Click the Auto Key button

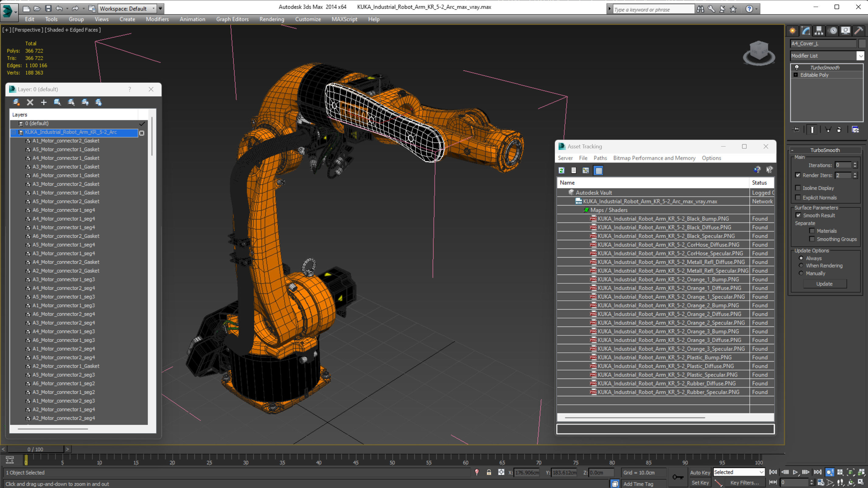click(x=700, y=472)
